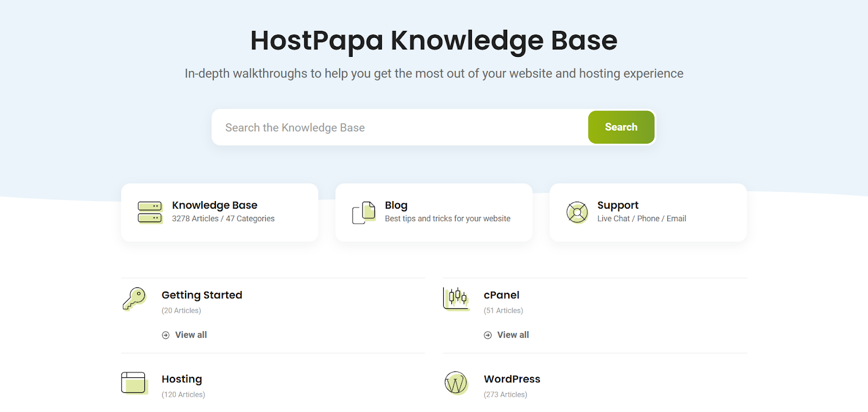Open the cPanel category heading

pos(501,295)
